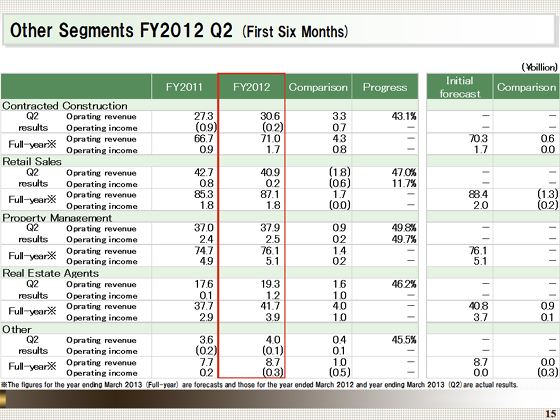Screen dimensions: 560x420
Task: Click the 4.3 comparison cell
Action: [x=339, y=139]
